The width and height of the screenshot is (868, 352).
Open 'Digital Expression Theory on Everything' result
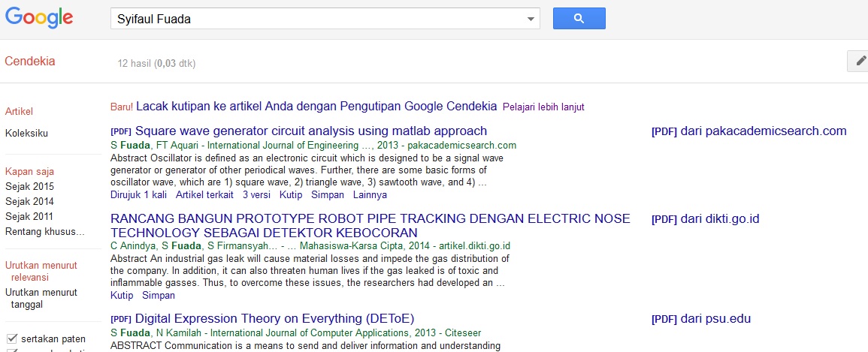(x=274, y=318)
